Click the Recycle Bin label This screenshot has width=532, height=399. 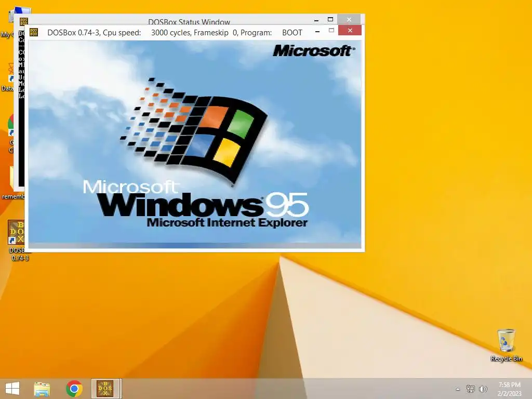click(x=506, y=358)
